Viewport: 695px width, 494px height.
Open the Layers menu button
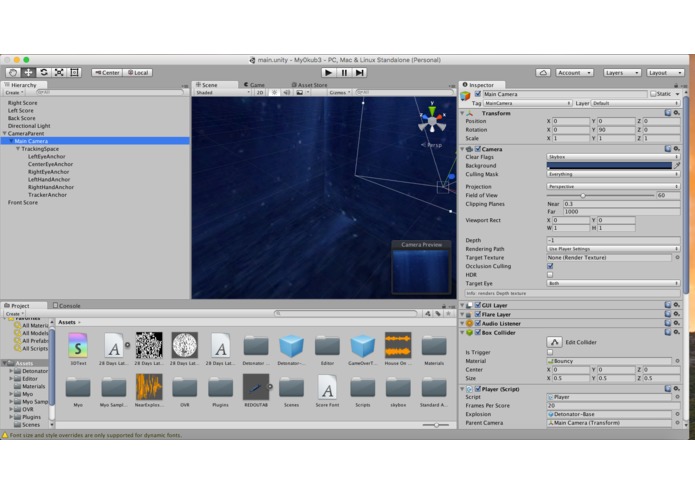(x=622, y=73)
